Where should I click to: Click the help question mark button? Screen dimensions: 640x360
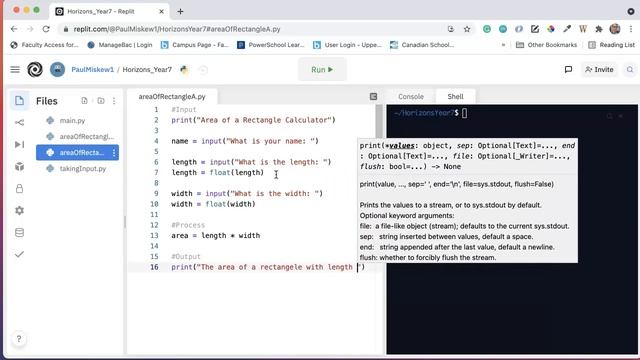coord(19,339)
